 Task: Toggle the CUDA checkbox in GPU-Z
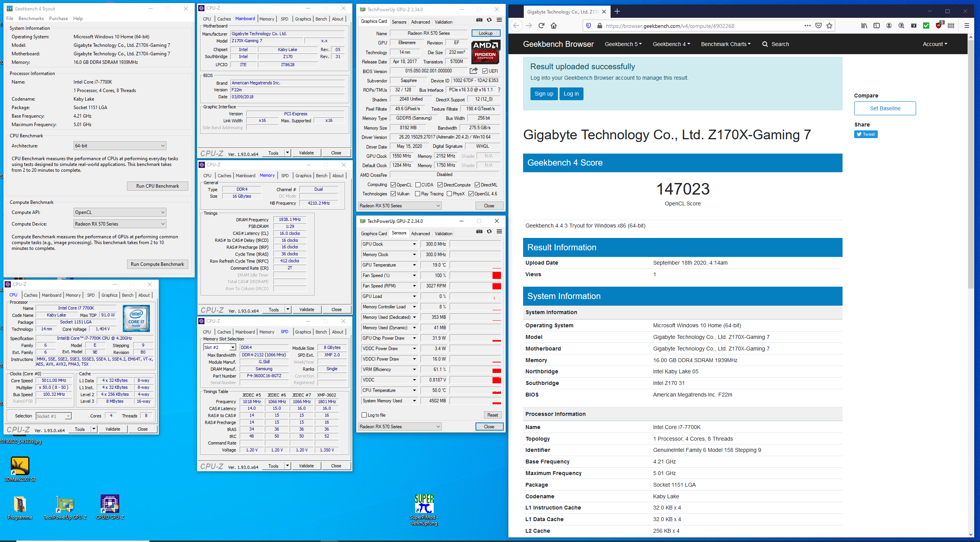pyautogui.click(x=418, y=185)
